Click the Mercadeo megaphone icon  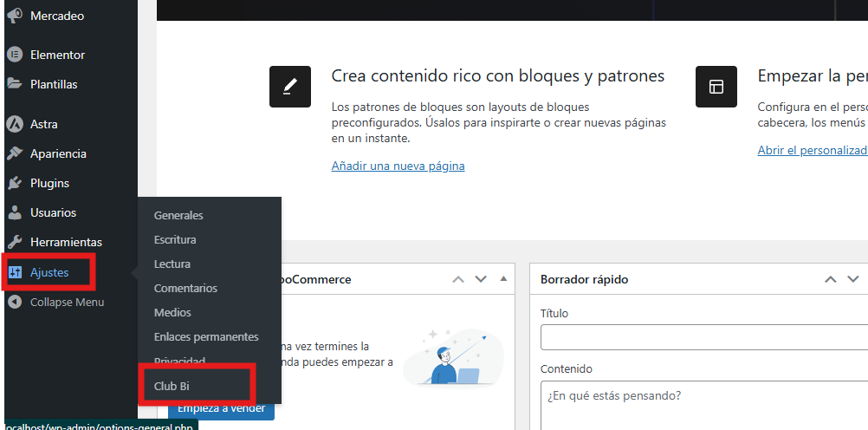point(15,16)
